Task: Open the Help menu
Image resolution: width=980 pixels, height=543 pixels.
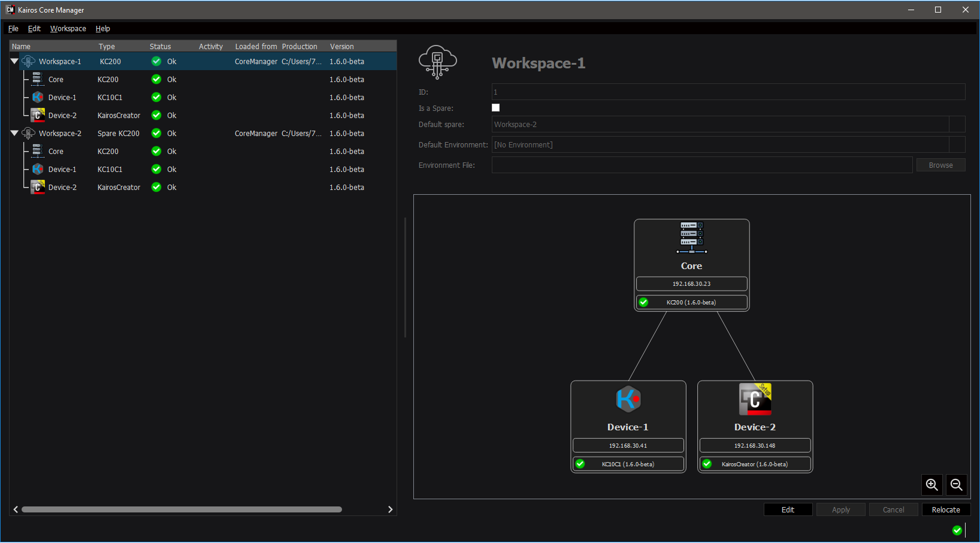Action: click(102, 29)
